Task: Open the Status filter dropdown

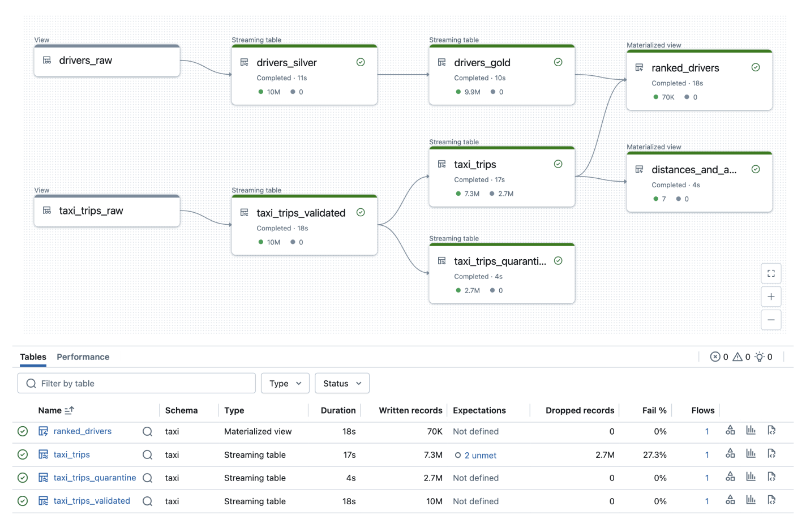Action: tap(342, 383)
